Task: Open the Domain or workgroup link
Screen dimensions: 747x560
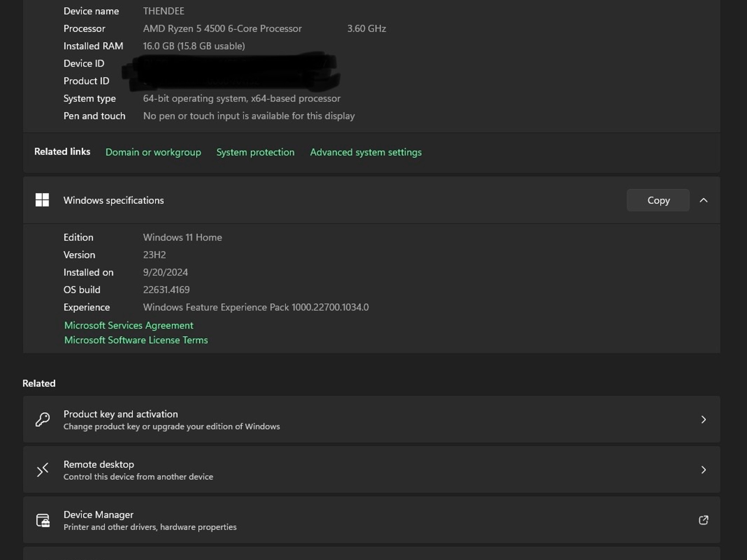Action: coord(153,152)
